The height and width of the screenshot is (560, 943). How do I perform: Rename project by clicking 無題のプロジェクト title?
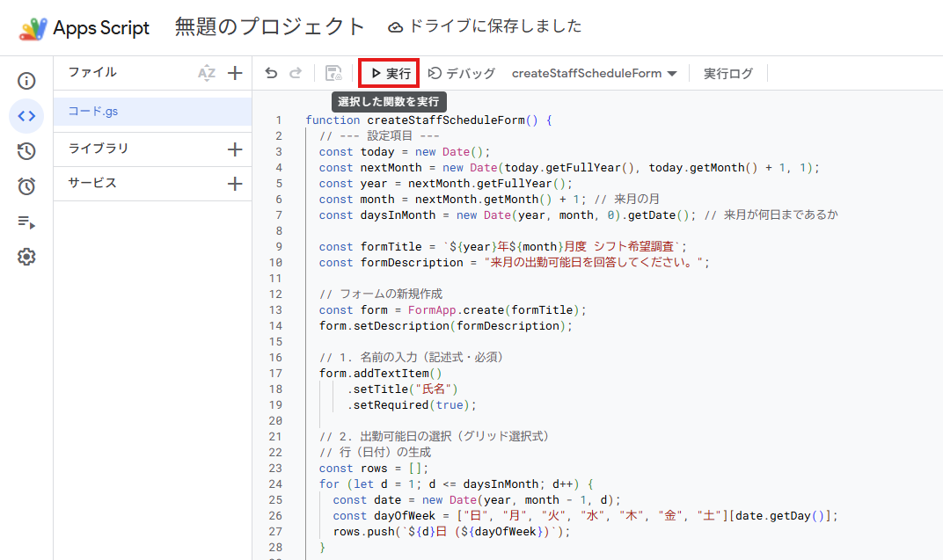[x=269, y=27]
